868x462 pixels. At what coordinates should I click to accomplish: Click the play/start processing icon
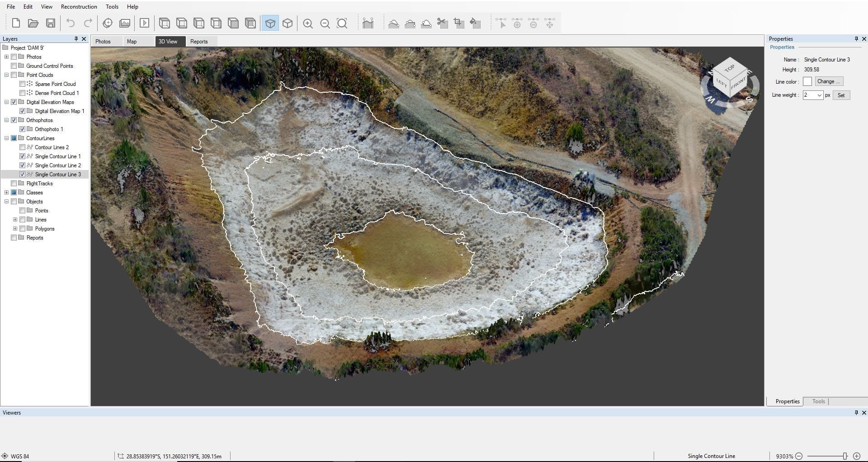pos(144,23)
